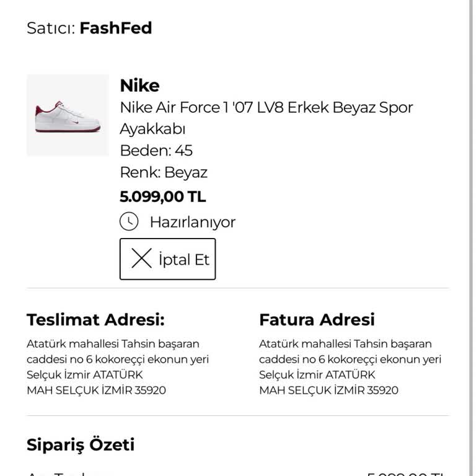Click the Satıcı label
The height and width of the screenshot is (476, 476).
pos(51,28)
